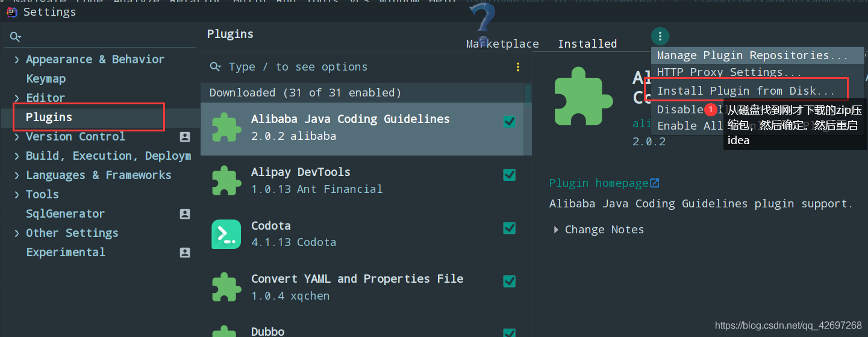The width and height of the screenshot is (868, 337).
Task: Uncheck the Alipay DevTools plugin
Action: [509, 175]
